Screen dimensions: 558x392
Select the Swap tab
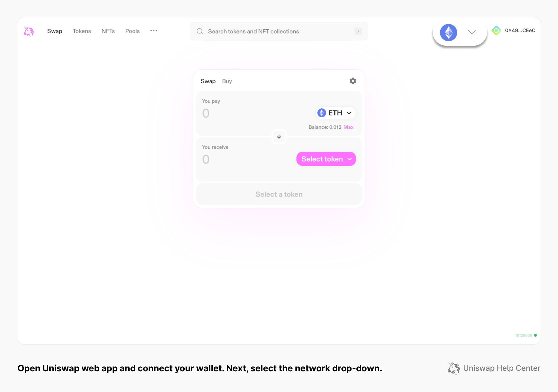(208, 81)
